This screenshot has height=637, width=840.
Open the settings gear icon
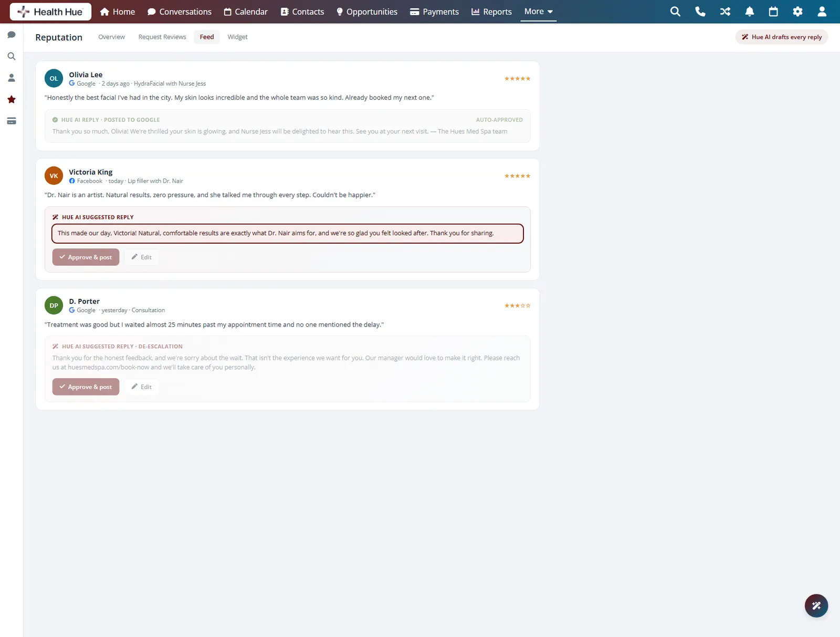797,12
